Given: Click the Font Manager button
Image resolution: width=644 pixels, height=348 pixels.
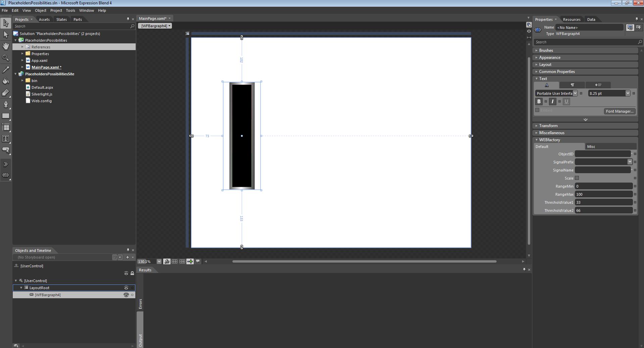Looking at the screenshot, I should click(619, 111).
